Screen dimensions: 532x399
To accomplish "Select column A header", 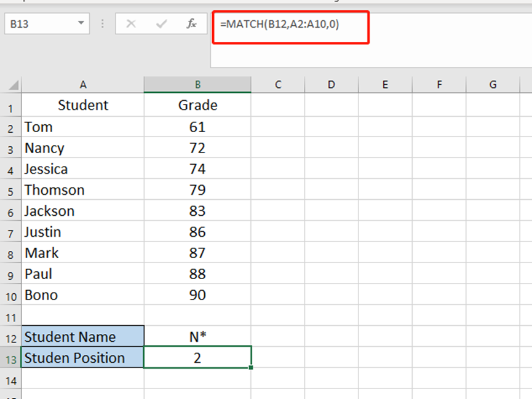I will click(83, 85).
